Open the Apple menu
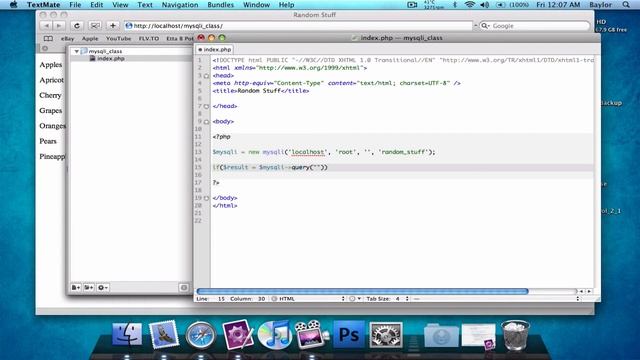This screenshot has height=360, width=640. tap(13, 5)
